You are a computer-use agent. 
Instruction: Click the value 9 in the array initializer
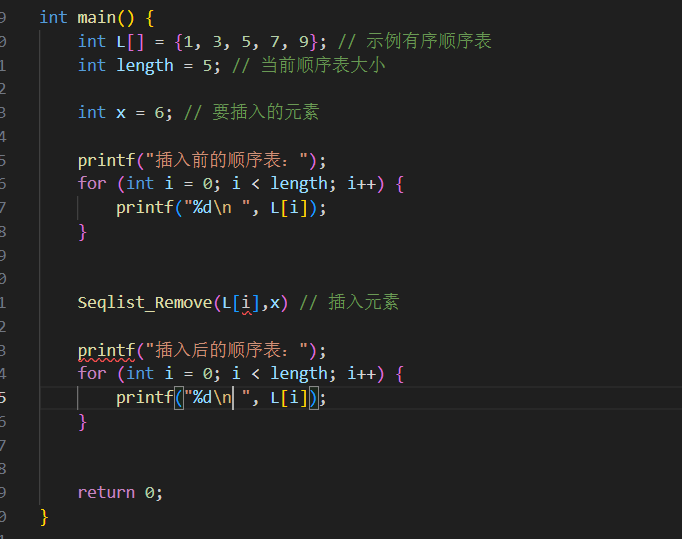coord(303,42)
